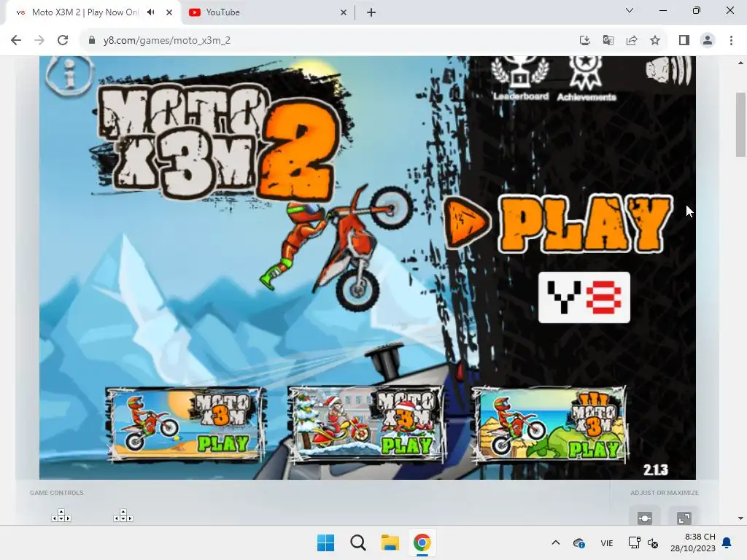This screenshot has height=560, width=747.
Task: Open File Explorer from taskbar
Action: 390,542
